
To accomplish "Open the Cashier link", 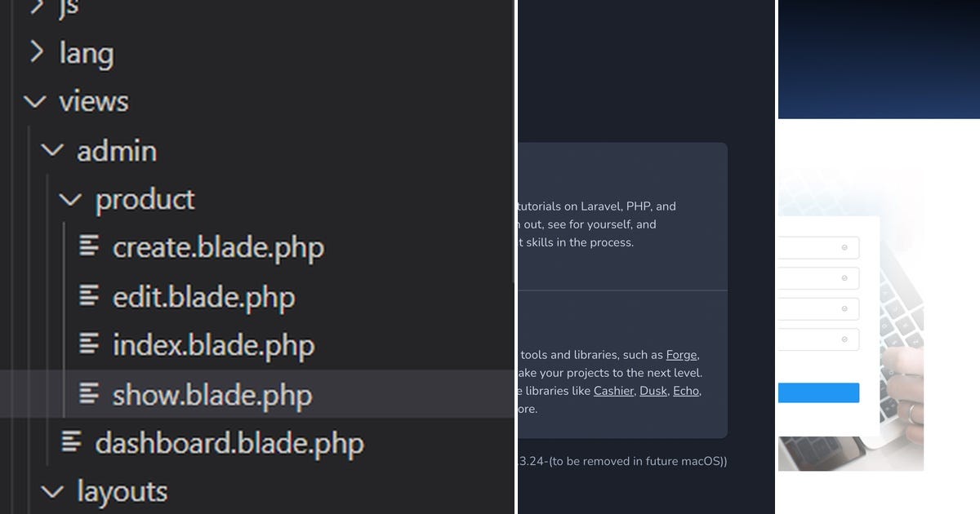I will pos(616,391).
